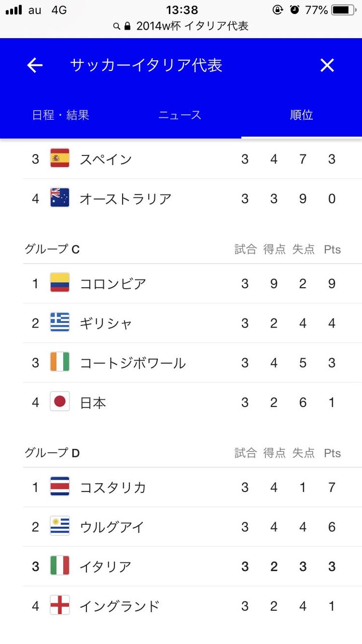Image resolution: width=362 pixels, height=644 pixels.
Task: Open the イングランド team row
Action: tap(193, 606)
